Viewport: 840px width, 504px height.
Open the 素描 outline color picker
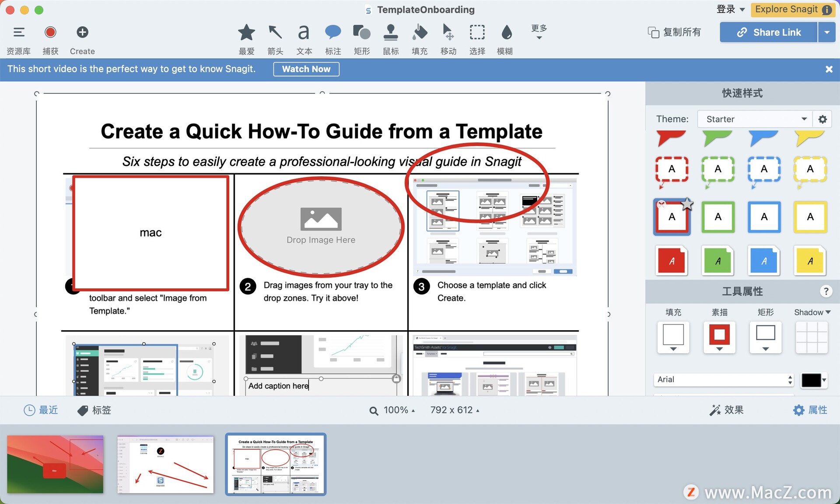[719, 337]
